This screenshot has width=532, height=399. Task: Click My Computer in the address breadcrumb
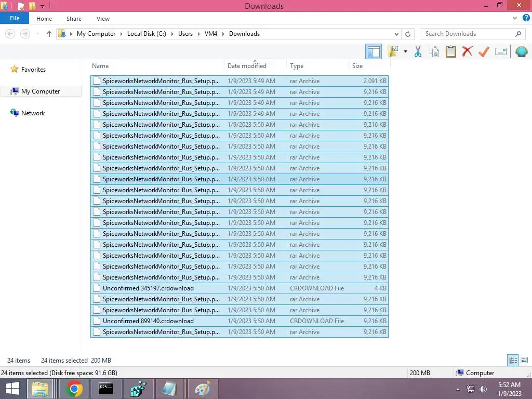[x=96, y=34]
